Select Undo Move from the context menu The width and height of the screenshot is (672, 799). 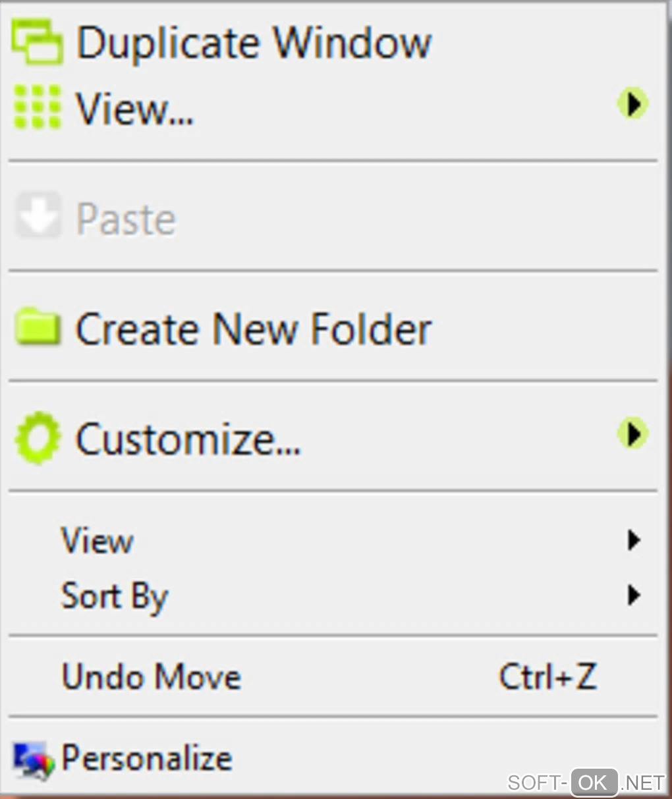pos(152,677)
